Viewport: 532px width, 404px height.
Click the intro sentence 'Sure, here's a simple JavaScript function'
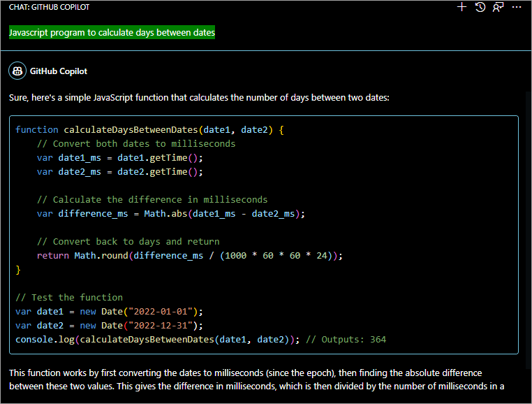[x=199, y=98]
